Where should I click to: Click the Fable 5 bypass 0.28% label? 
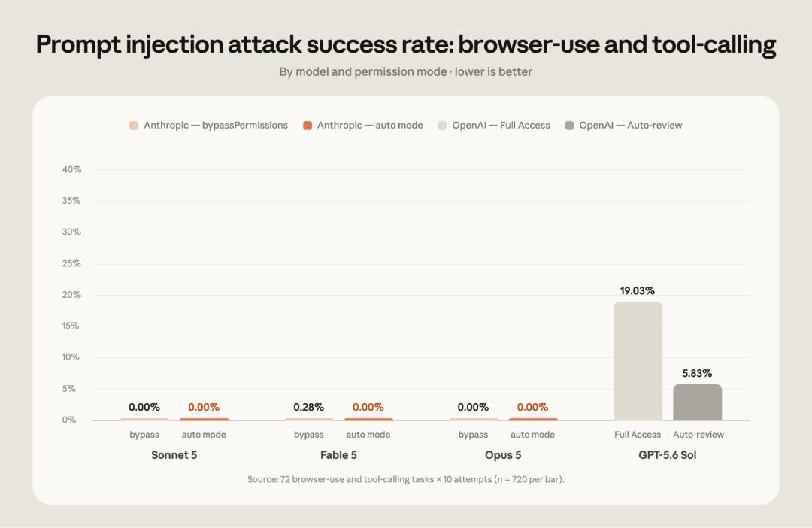coord(309,407)
